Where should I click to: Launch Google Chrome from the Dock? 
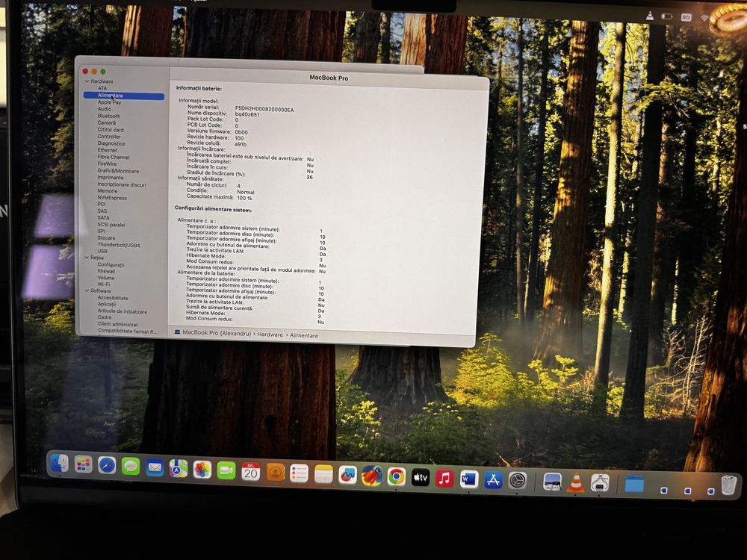click(x=397, y=476)
